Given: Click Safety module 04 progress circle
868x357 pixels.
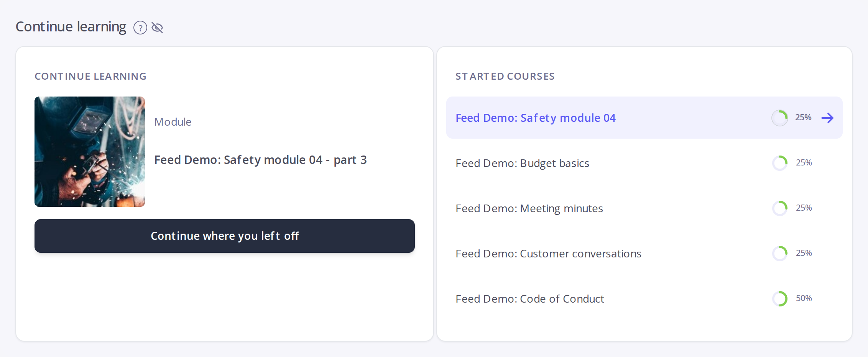Looking at the screenshot, I should 780,118.
